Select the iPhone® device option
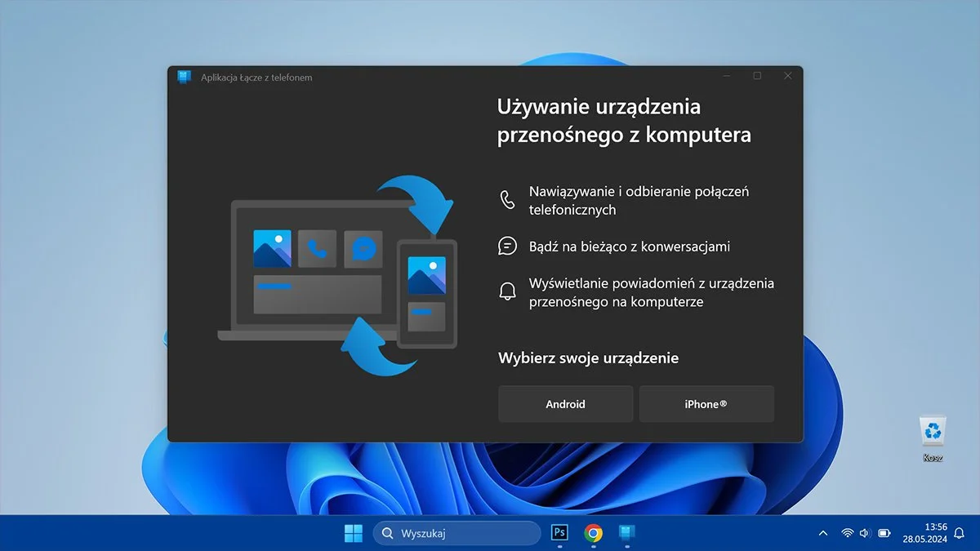The height and width of the screenshot is (551, 980). tap(706, 403)
